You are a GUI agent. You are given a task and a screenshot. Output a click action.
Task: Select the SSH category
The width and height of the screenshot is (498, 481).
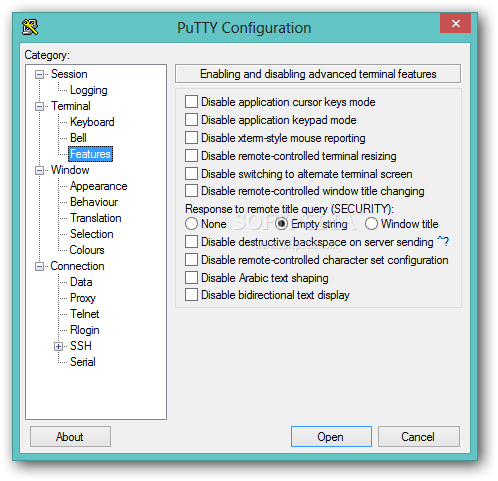coord(81,346)
